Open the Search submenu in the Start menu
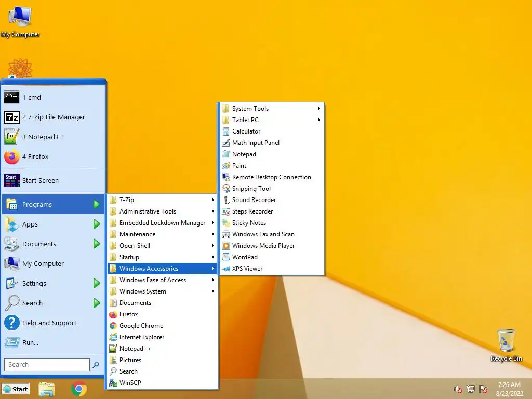The height and width of the screenshot is (399, 532). [54, 303]
